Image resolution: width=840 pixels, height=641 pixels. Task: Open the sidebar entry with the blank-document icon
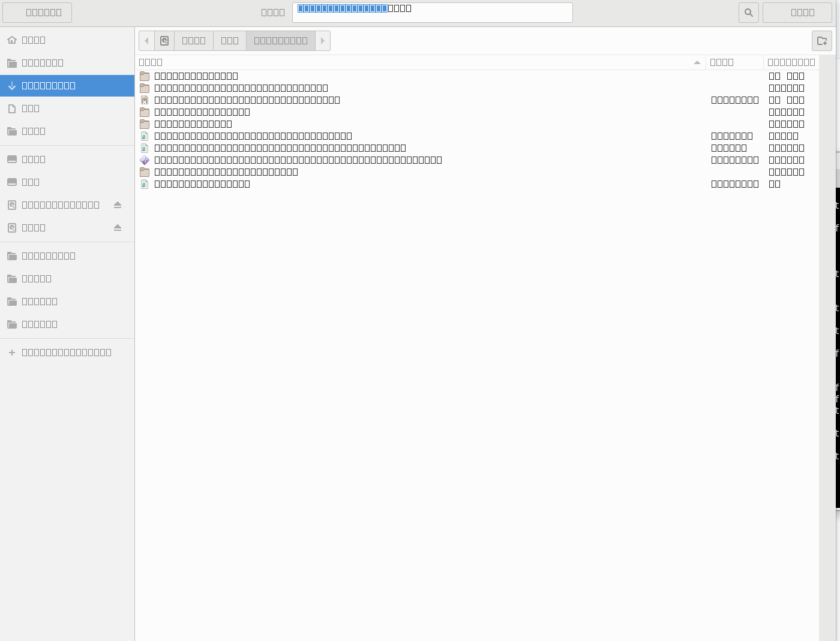point(67,109)
